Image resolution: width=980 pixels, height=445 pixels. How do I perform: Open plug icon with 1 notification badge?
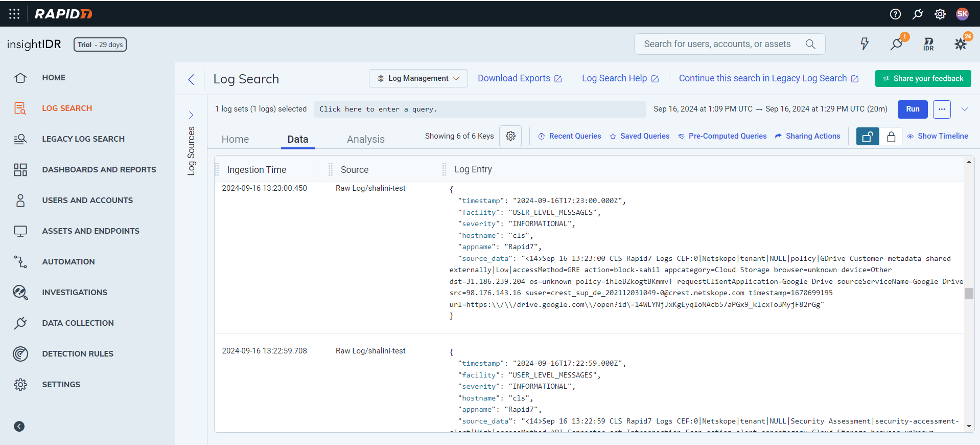click(897, 43)
